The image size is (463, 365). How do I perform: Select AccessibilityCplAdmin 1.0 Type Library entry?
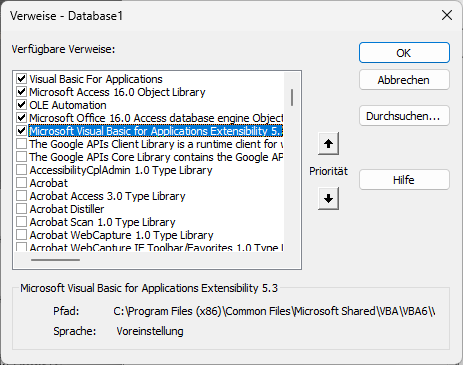coord(121,170)
